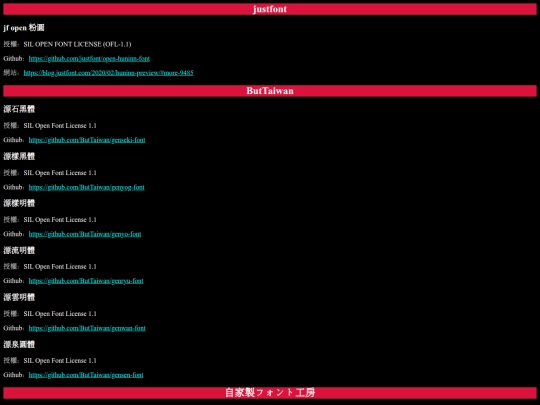Viewport: 540px width, 405px height.
Task: Open the blog.justfont.com huninn-preview link
Action: pyautogui.click(x=108, y=73)
